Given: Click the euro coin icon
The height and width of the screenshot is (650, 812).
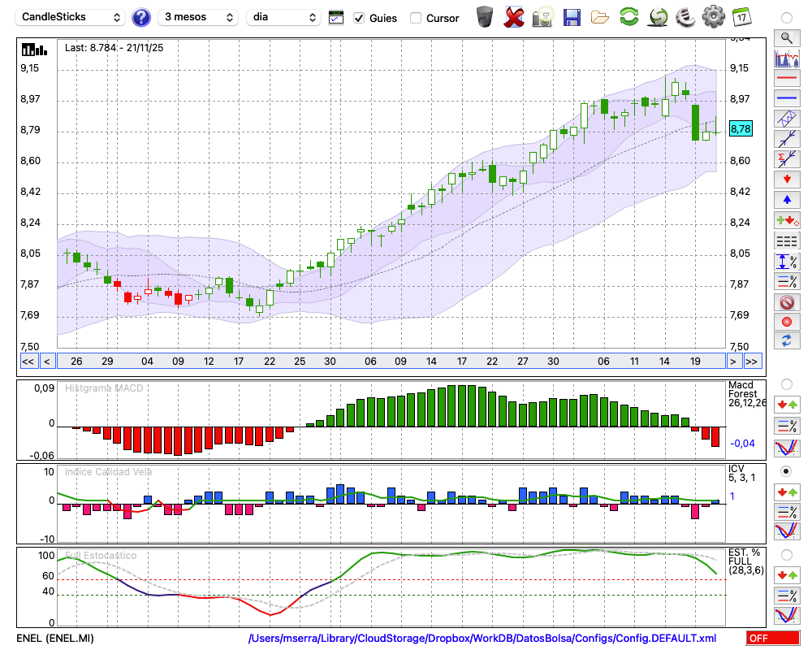Looking at the screenshot, I should [685, 17].
